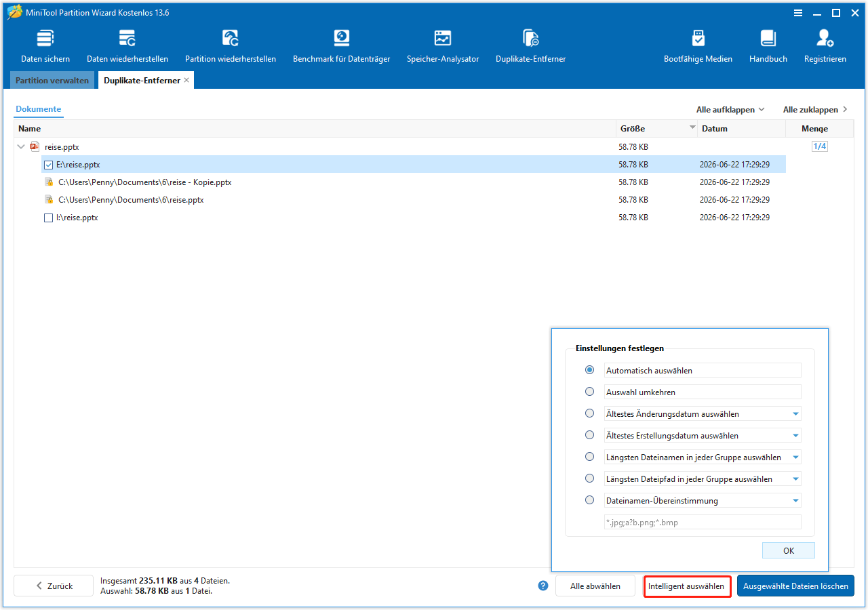Expand all via Alle aufklappen
The height and width of the screenshot is (610, 868).
coord(730,109)
